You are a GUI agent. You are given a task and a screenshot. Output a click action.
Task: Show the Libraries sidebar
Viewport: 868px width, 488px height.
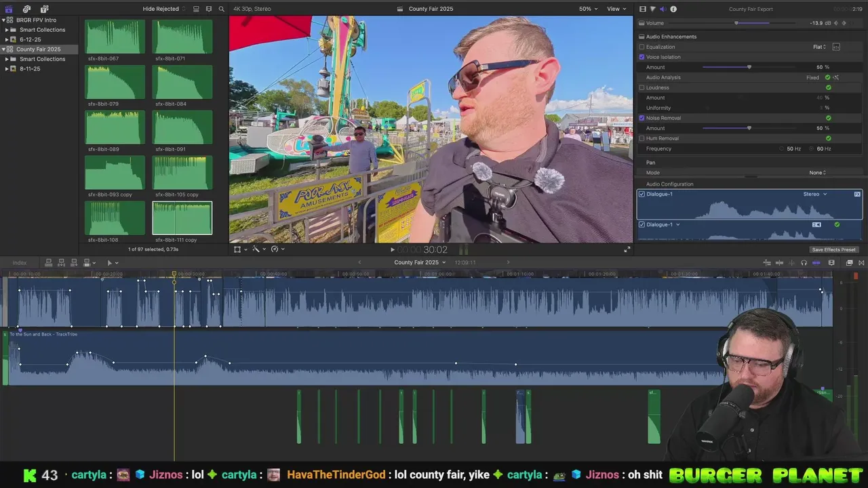pyautogui.click(x=9, y=9)
